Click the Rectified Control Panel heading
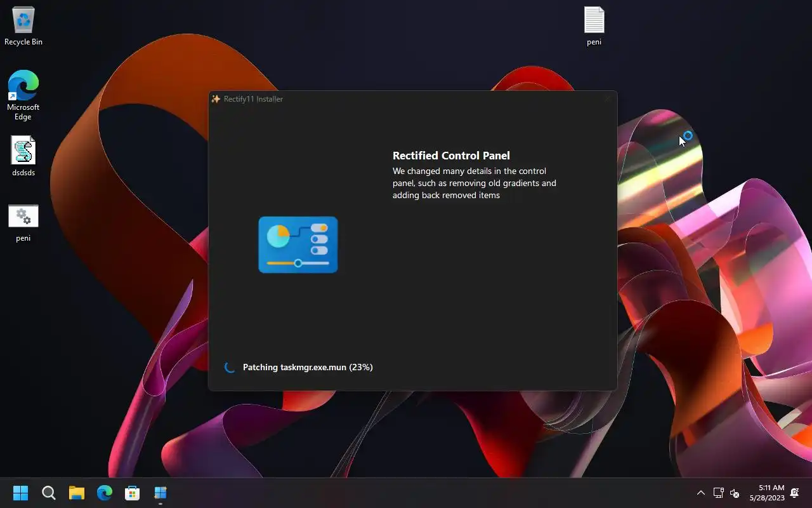The image size is (812, 508). tap(451, 156)
